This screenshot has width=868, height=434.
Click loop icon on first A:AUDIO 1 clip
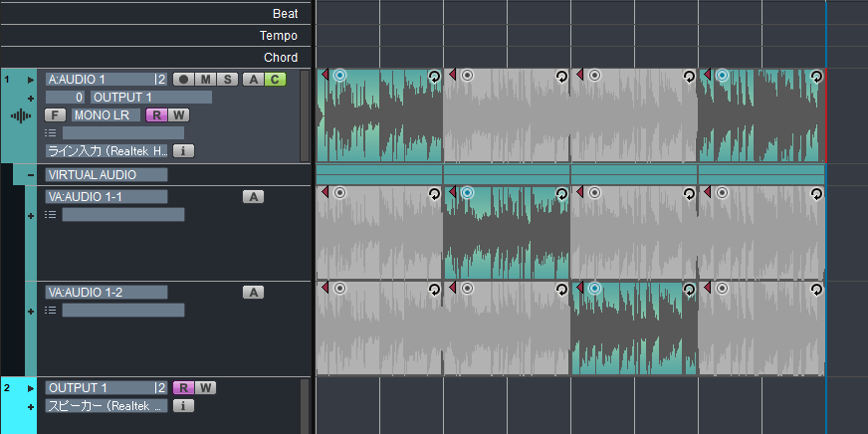[434, 76]
